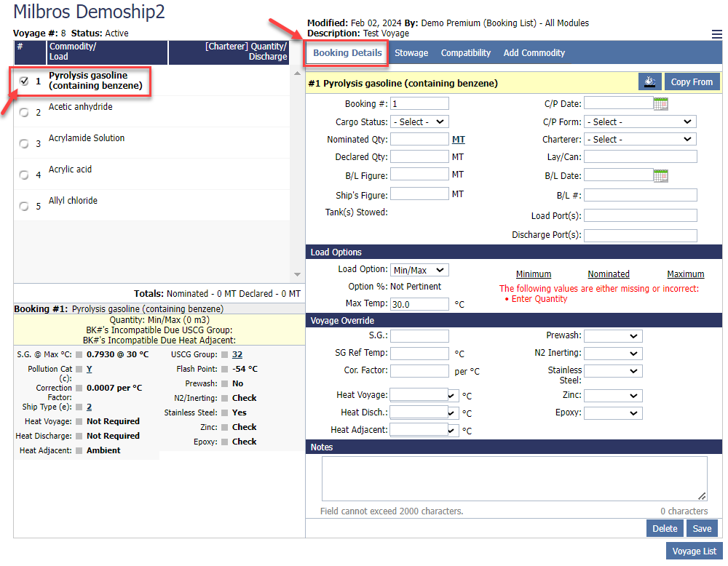This screenshot has height=566, width=728.
Task: Expand the Cargo Status dropdown
Action: point(419,122)
